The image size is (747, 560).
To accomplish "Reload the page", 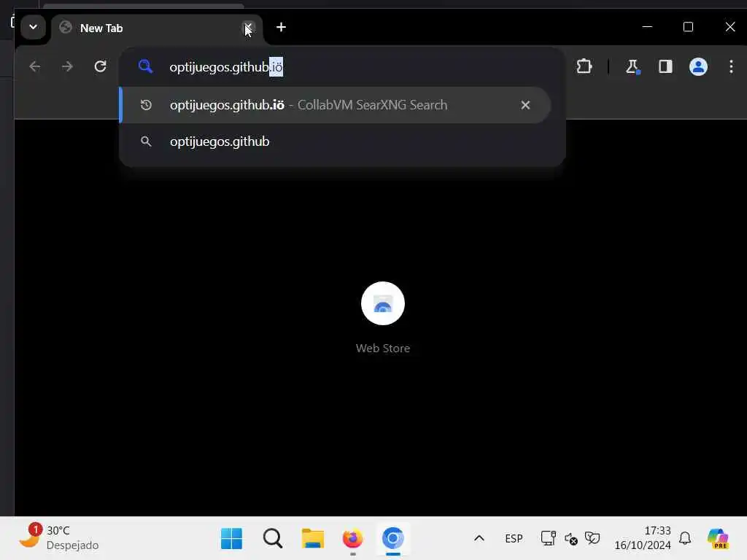I will tap(100, 66).
